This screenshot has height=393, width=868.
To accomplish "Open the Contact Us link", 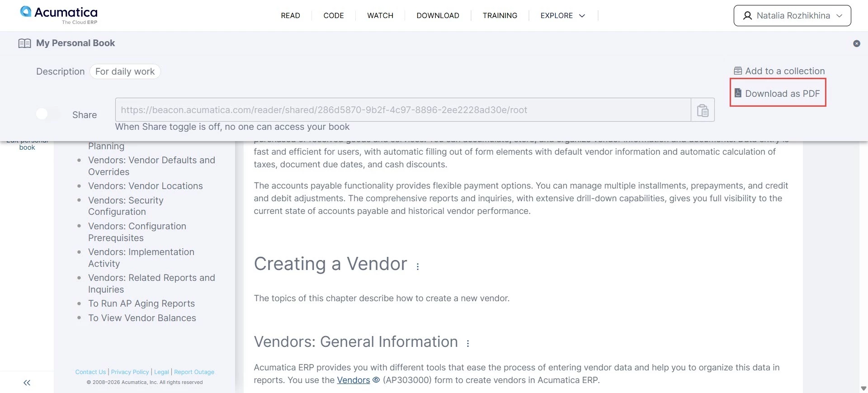I will point(90,372).
